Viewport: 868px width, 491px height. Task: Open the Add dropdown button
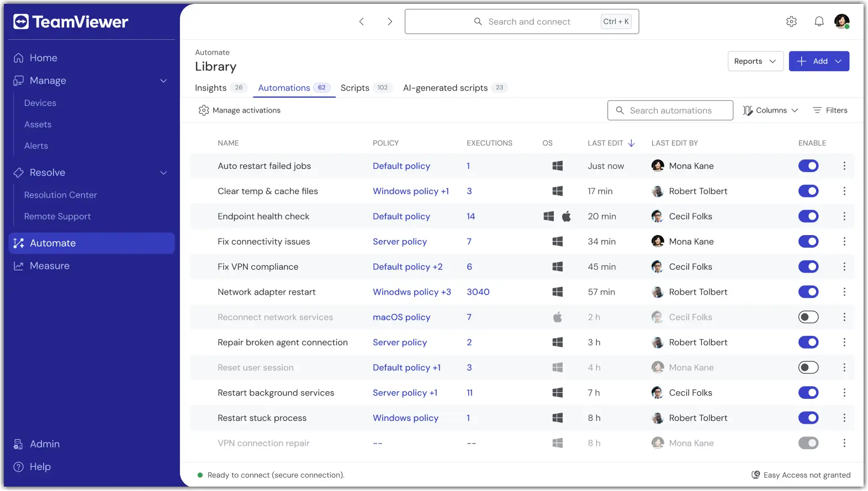pyautogui.click(x=819, y=61)
